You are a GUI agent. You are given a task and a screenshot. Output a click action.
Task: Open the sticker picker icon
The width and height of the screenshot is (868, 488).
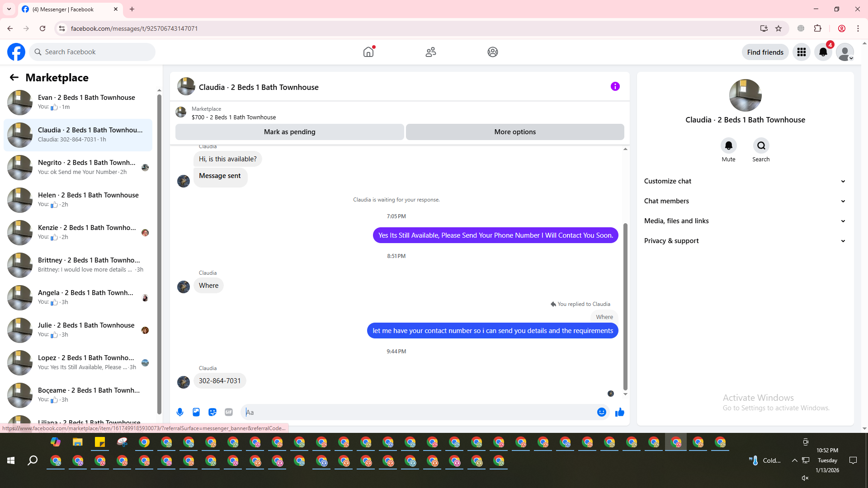212,412
